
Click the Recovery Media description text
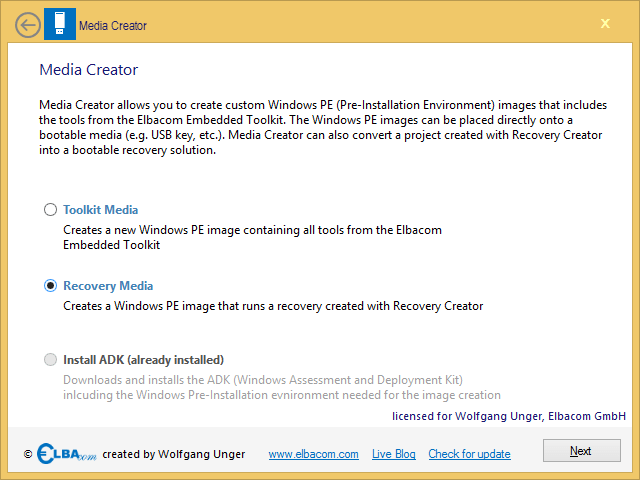(273, 306)
